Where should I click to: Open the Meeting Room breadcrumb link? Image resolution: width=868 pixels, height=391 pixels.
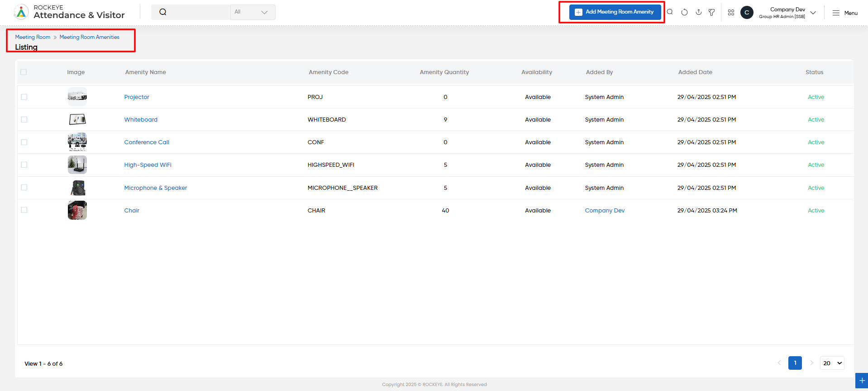click(33, 37)
